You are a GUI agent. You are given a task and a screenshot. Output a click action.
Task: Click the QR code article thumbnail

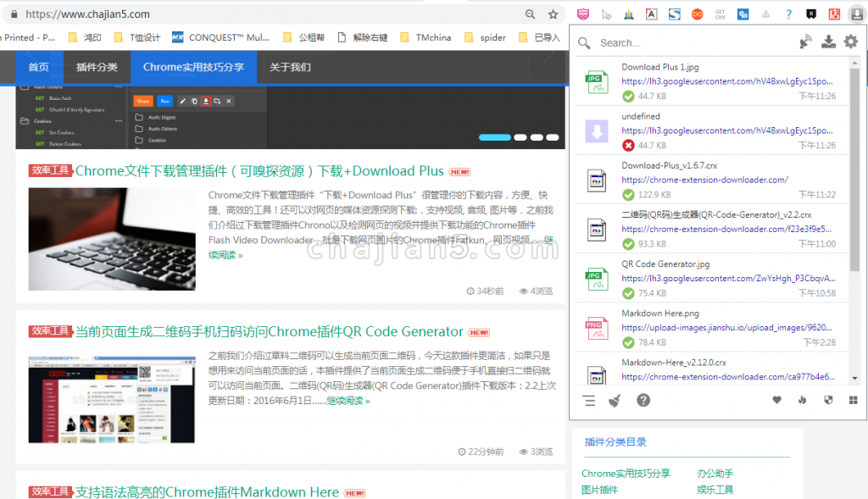click(x=112, y=399)
